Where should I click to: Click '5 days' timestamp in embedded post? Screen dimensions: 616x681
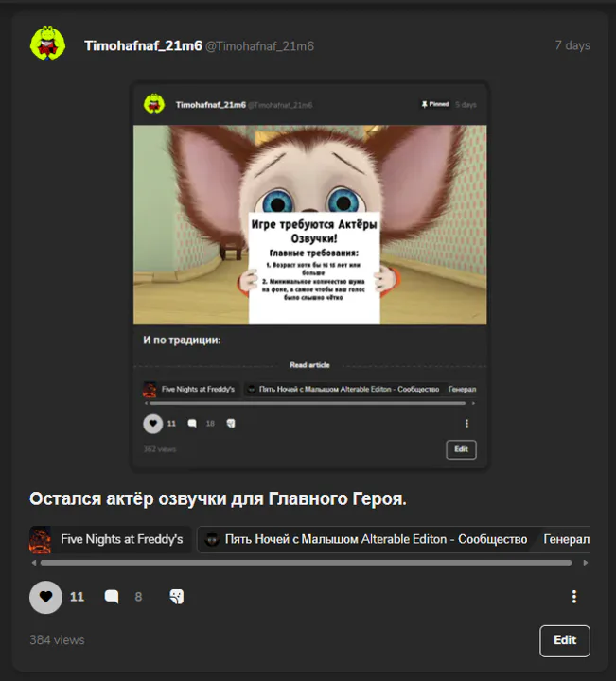[466, 105]
